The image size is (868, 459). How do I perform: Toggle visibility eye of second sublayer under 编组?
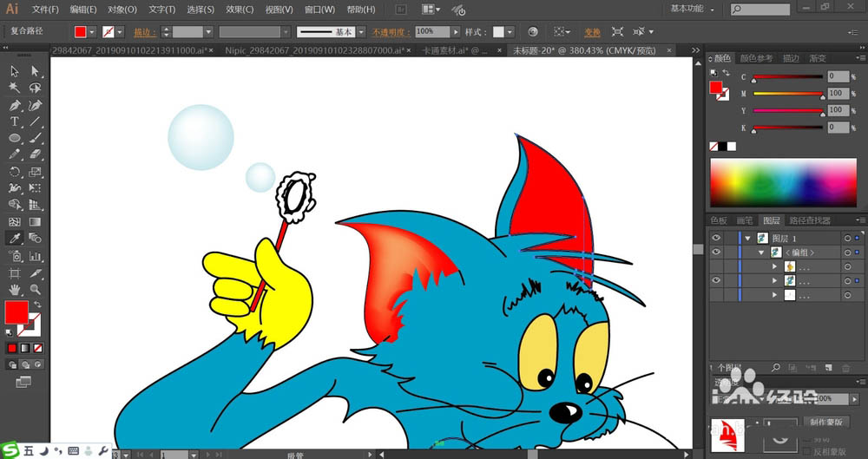pyautogui.click(x=716, y=281)
